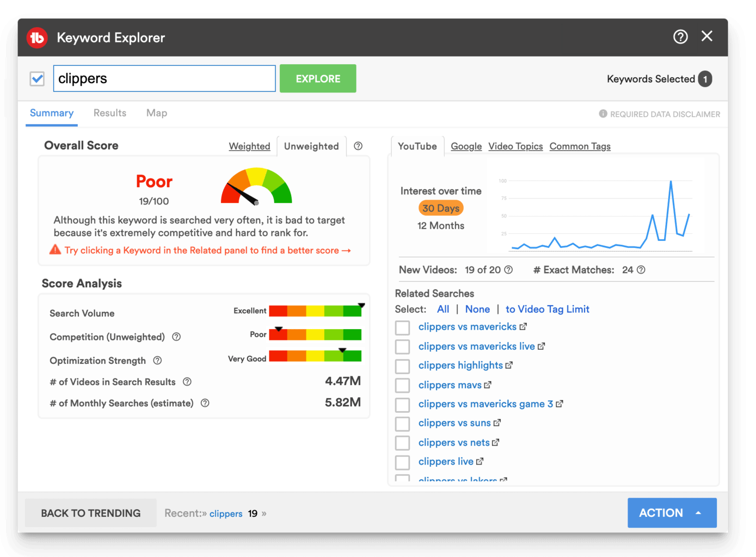The height and width of the screenshot is (557, 756).
Task: Open external link icon for clippers vs mavericks game 3
Action: [x=560, y=404]
